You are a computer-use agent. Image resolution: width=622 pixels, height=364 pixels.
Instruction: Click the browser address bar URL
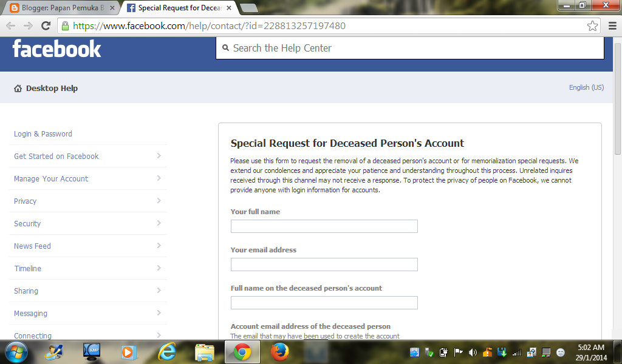click(x=209, y=25)
